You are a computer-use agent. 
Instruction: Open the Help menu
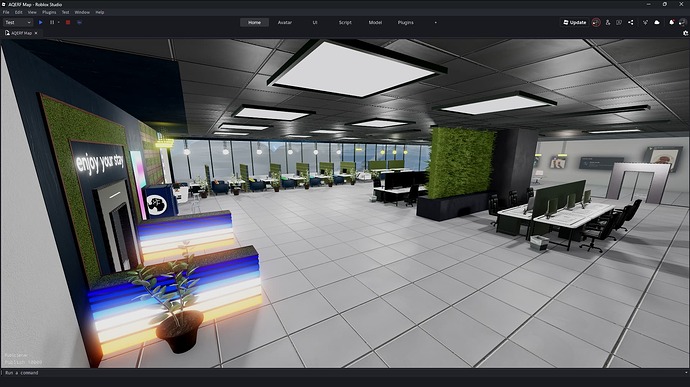[x=100, y=12]
